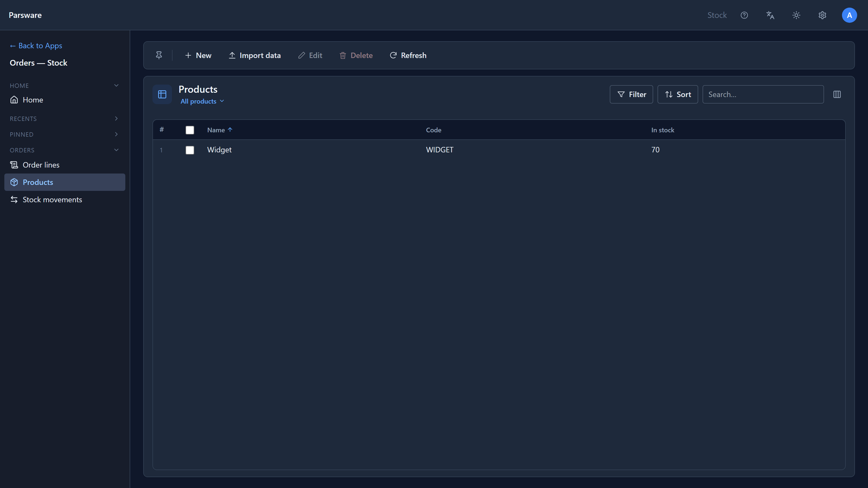
Task: Click Import data button
Action: coord(255,55)
